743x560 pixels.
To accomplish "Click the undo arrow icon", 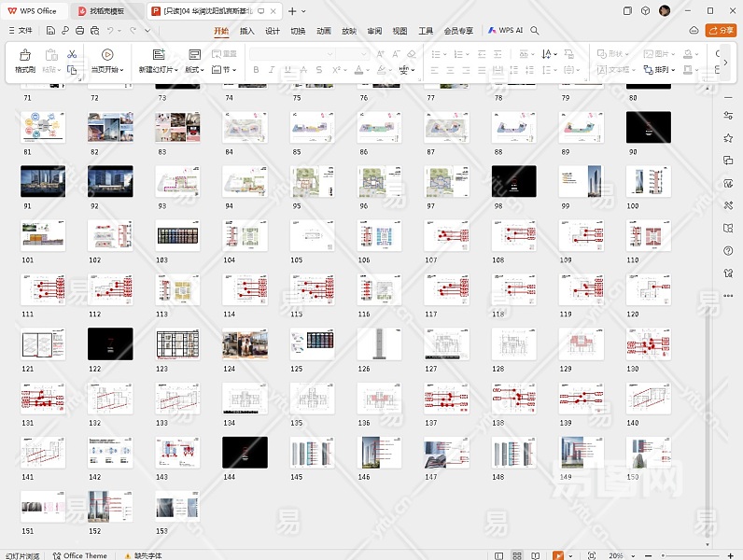I will click(x=119, y=31).
